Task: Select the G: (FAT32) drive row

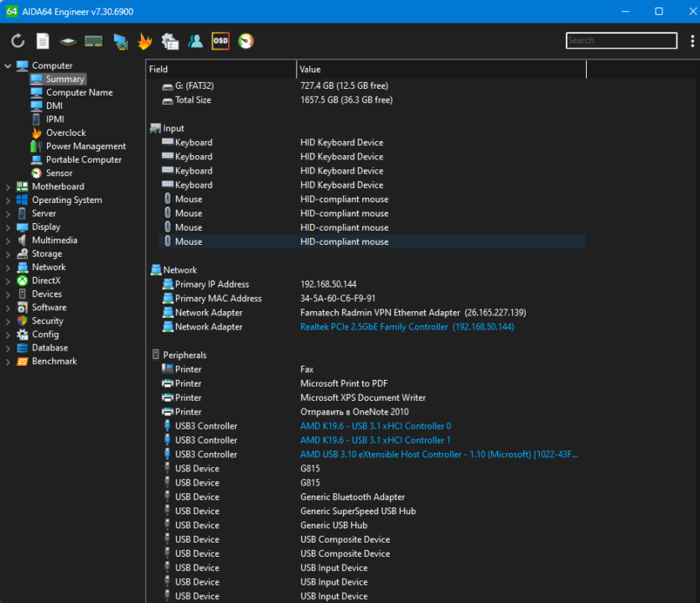Action: 372,86
